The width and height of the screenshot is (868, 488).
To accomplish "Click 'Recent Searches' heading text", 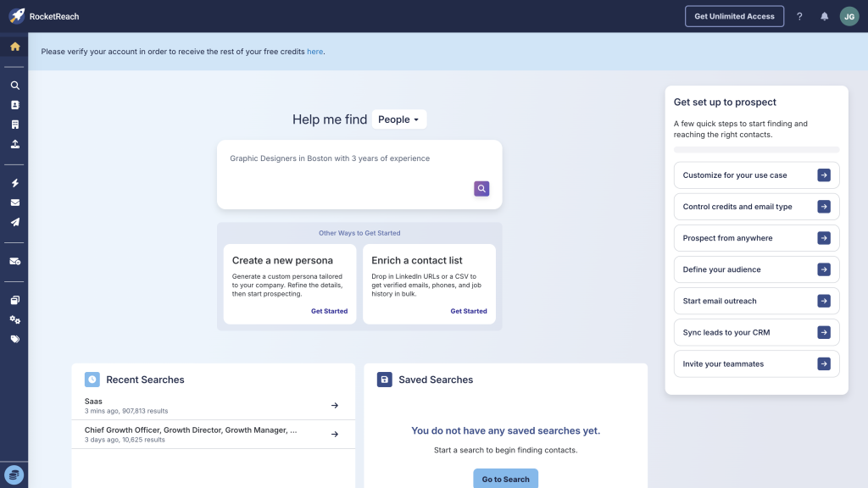I will tap(145, 380).
